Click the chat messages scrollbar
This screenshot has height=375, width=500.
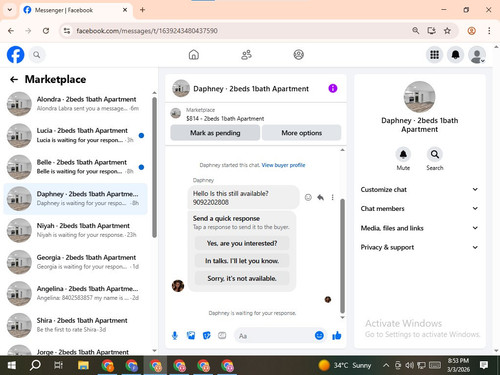coord(342,255)
